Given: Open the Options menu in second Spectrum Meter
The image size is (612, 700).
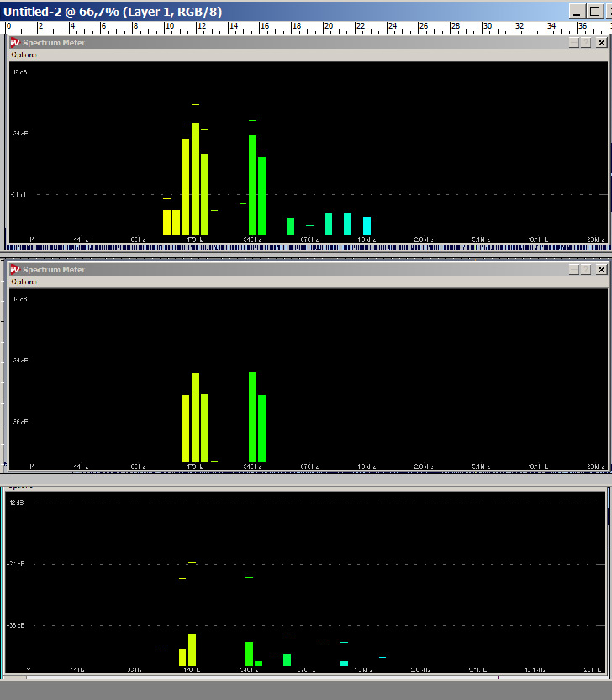Looking at the screenshot, I should [x=24, y=282].
